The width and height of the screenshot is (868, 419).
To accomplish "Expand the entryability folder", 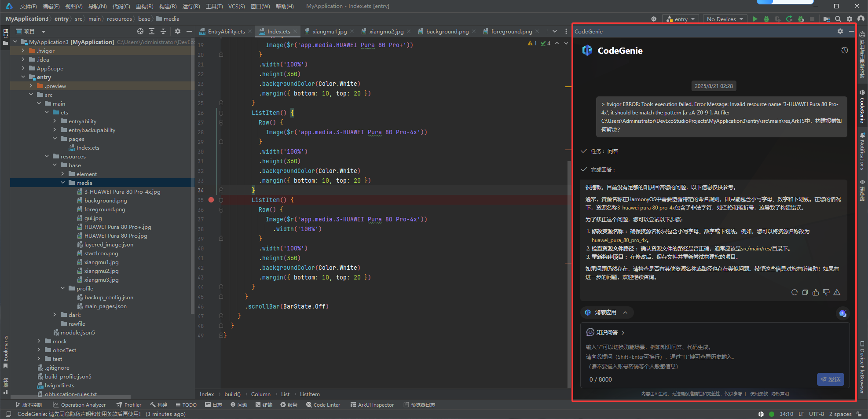I will tap(55, 121).
